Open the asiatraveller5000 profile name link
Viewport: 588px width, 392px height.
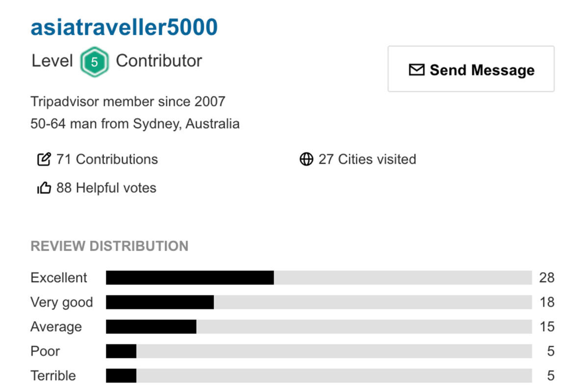tap(124, 27)
